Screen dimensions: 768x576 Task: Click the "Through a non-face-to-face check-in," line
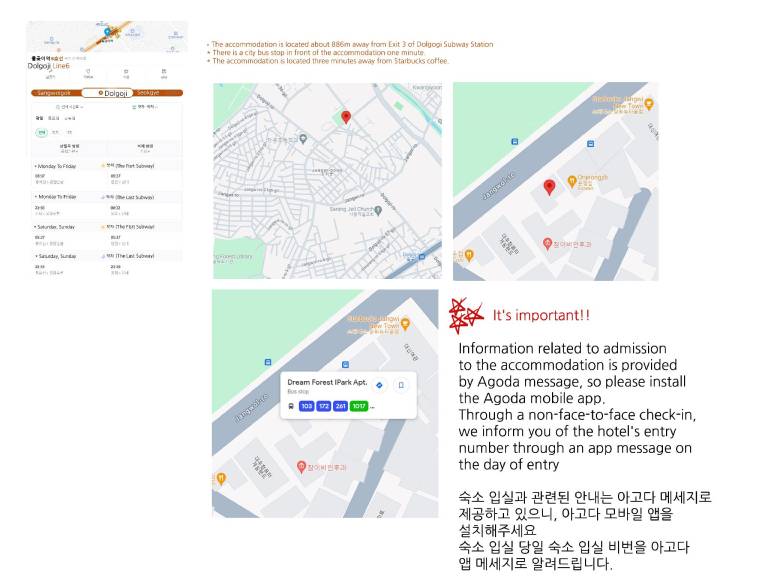pyautogui.click(x=577, y=415)
